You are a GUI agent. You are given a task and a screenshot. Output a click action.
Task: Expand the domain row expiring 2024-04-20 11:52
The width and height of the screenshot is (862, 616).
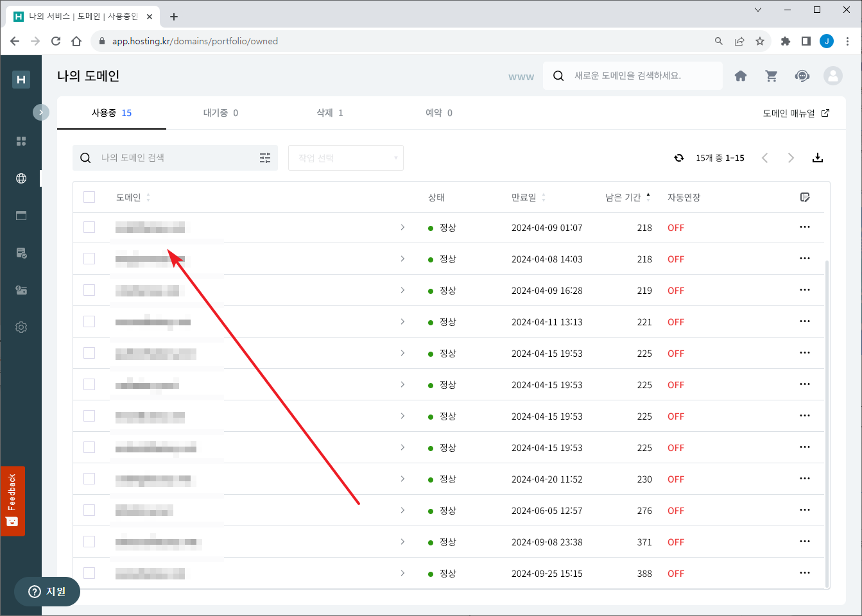point(402,479)
